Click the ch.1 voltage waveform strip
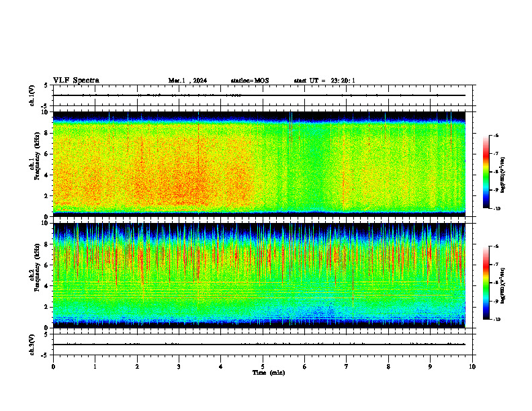Screen dimensions: 532x411 [x=263, y=95]
